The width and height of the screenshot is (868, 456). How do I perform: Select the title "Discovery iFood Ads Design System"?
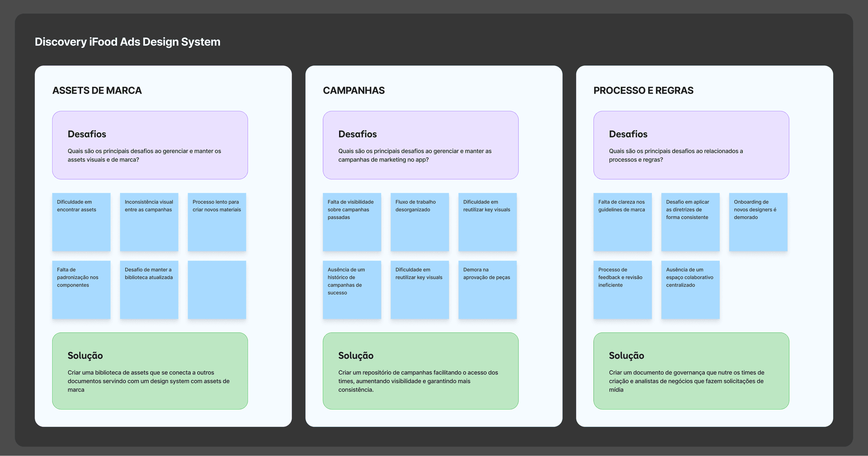click(x=128, y=42)
